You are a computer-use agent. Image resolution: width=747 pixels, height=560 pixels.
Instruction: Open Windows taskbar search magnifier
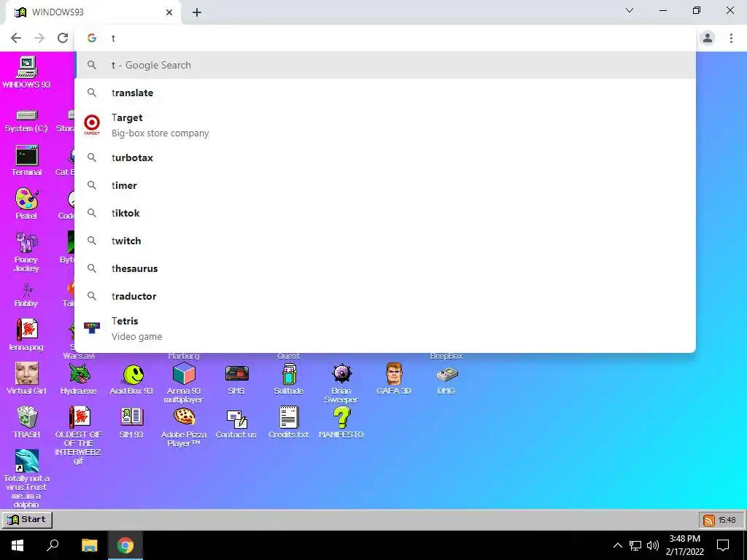pos(53,545)
